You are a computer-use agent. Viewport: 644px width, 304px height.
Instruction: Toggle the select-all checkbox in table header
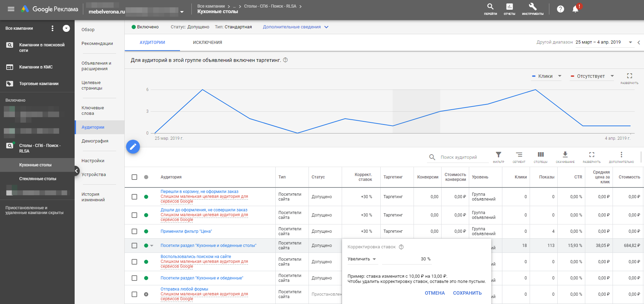click(134, 177)
